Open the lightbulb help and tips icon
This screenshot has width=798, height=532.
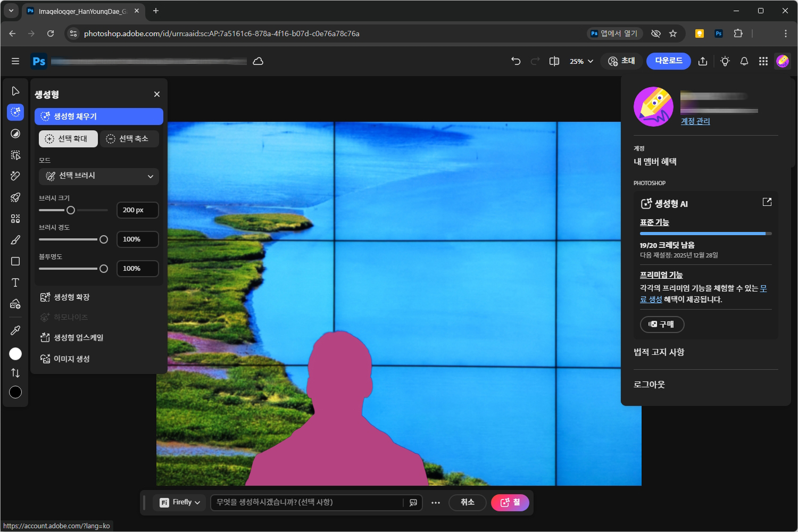[x=725, y=61]
